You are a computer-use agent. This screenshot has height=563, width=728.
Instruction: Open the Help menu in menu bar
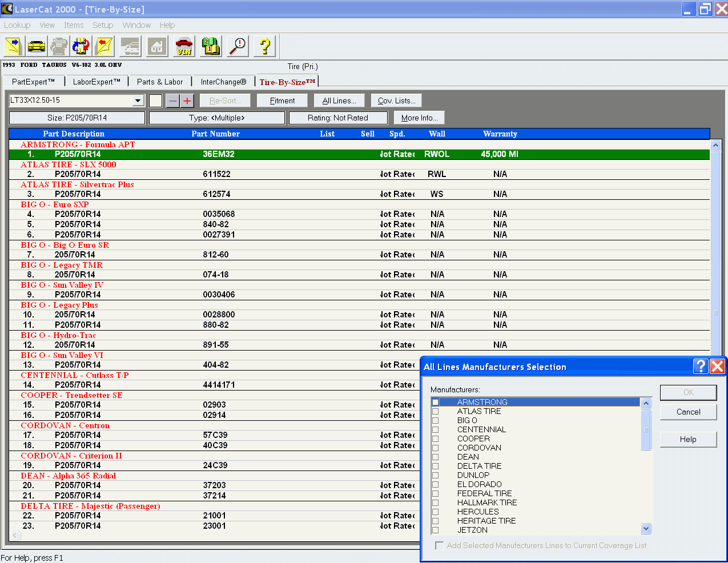(167, 25)
